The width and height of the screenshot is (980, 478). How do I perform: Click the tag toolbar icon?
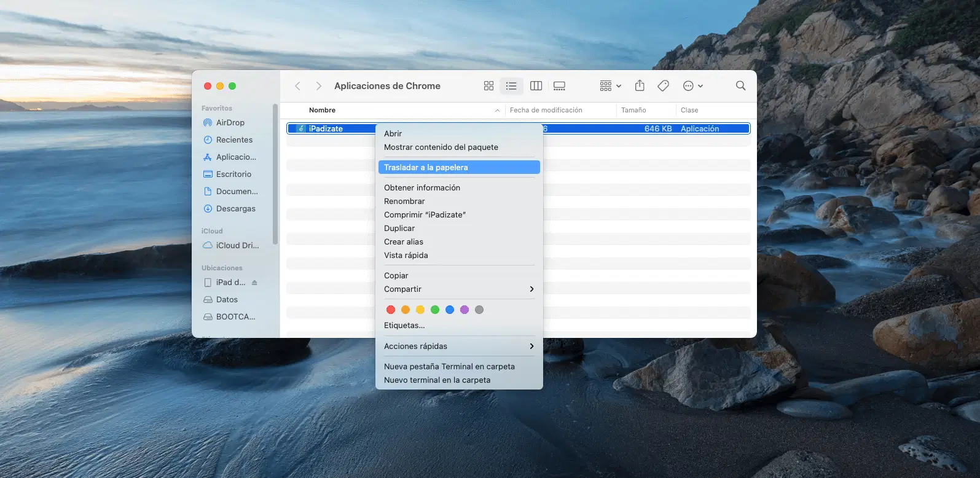coord(663,86)
